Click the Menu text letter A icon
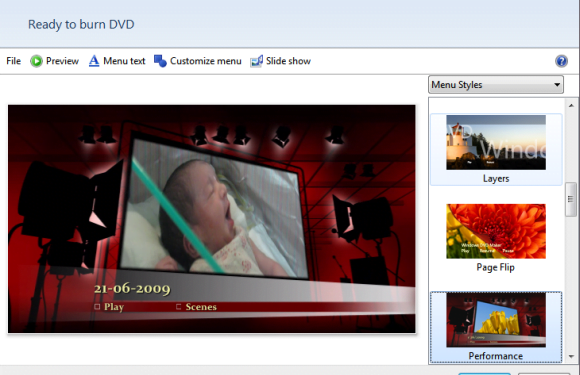 94,61
